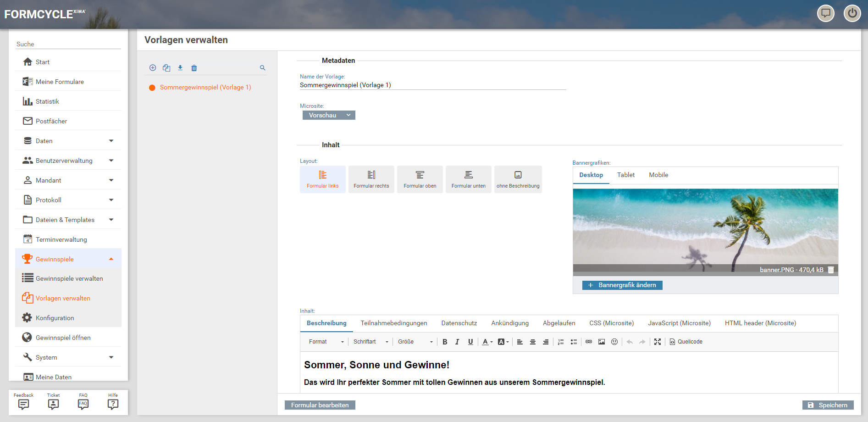Open the Schriftart font dropdown
This screenshot has height=422, width=868.
370,342
